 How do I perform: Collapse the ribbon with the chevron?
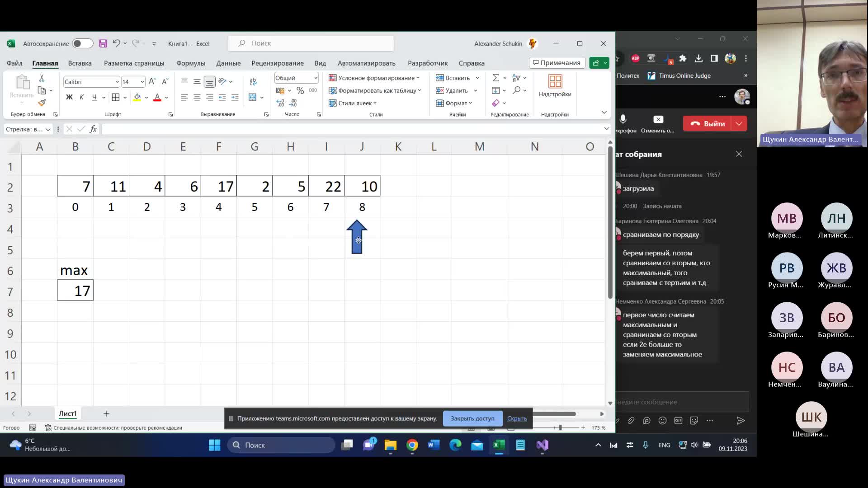click(x=604, y=112)
